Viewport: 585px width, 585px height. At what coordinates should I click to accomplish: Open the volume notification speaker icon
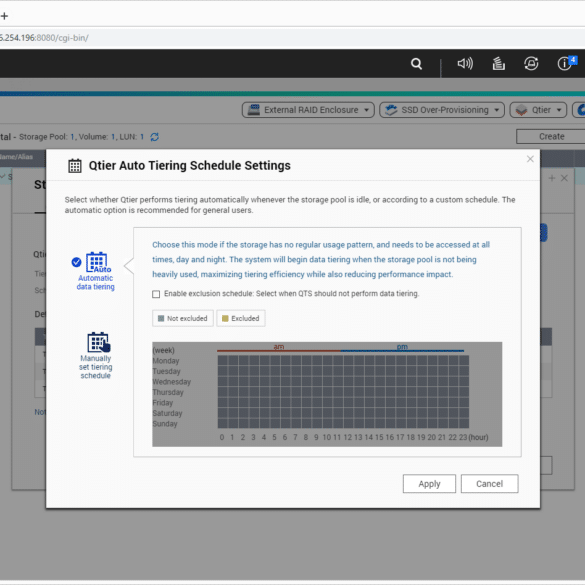point(465,64)
